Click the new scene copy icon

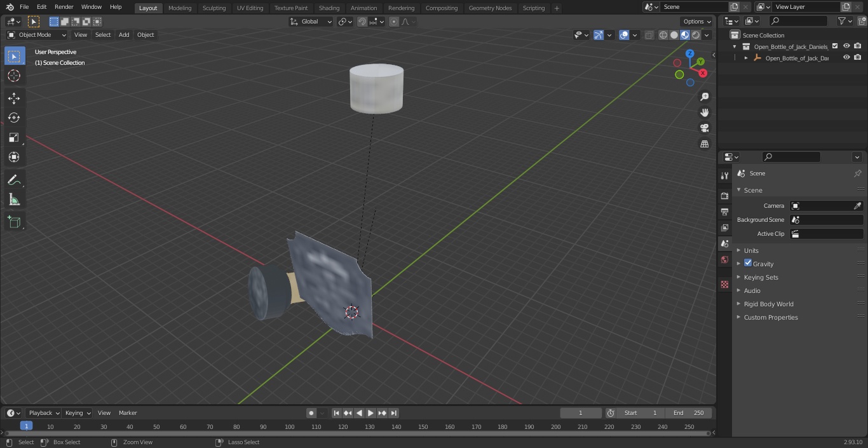pyautogui.click(x=734, y=7)
